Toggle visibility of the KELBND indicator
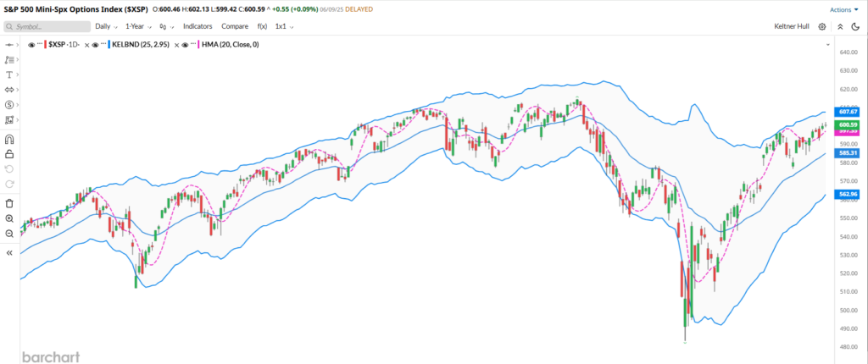 (96, 44)
